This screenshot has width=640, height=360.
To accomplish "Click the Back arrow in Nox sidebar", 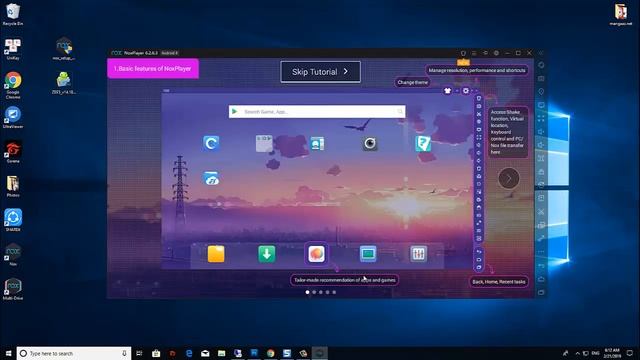I will pos(541,266).
